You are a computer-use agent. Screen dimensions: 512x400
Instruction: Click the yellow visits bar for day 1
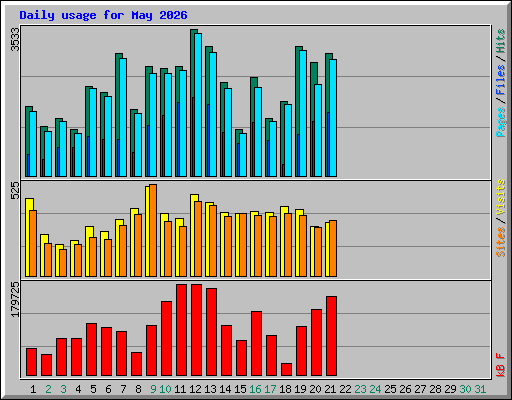28,237
